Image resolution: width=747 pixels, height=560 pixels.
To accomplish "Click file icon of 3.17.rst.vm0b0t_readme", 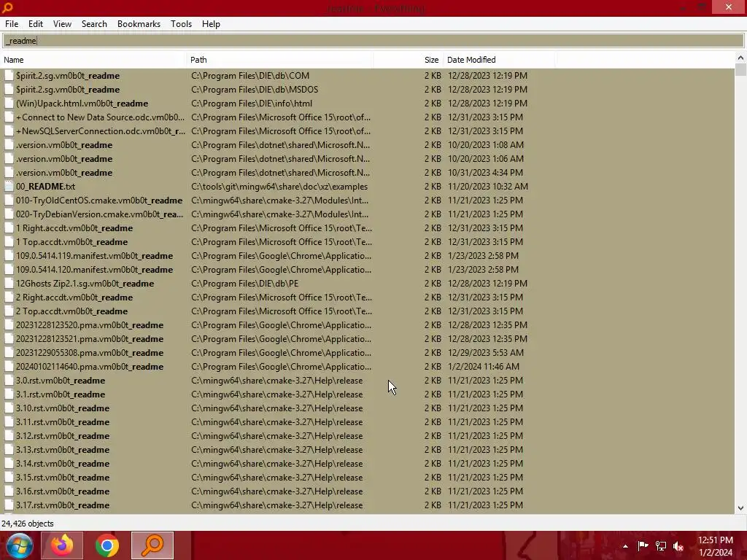I will pos(9,505).
